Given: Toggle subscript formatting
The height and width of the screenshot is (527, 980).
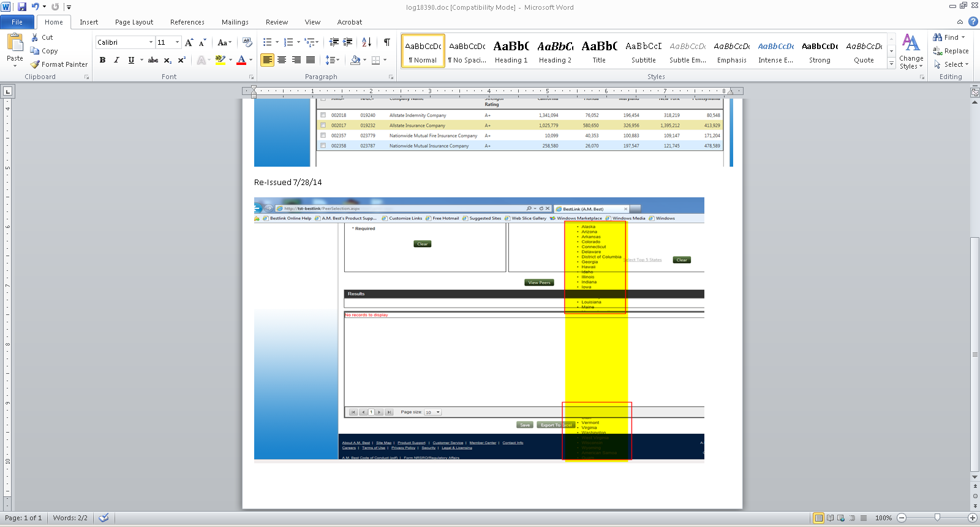Looking at the screenshot, I should [168, 60].
